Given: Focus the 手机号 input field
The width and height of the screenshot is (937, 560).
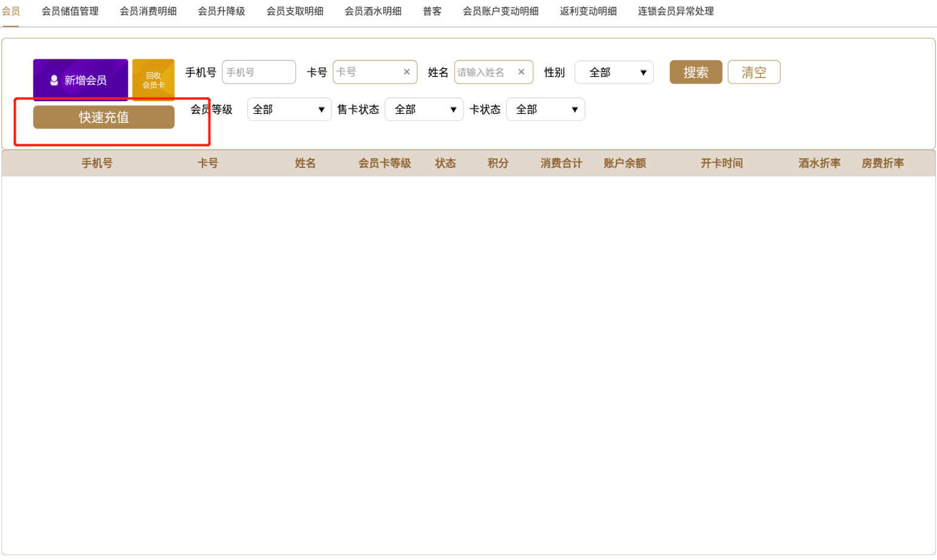Looking at the screenshot, I should pos(259,72).
